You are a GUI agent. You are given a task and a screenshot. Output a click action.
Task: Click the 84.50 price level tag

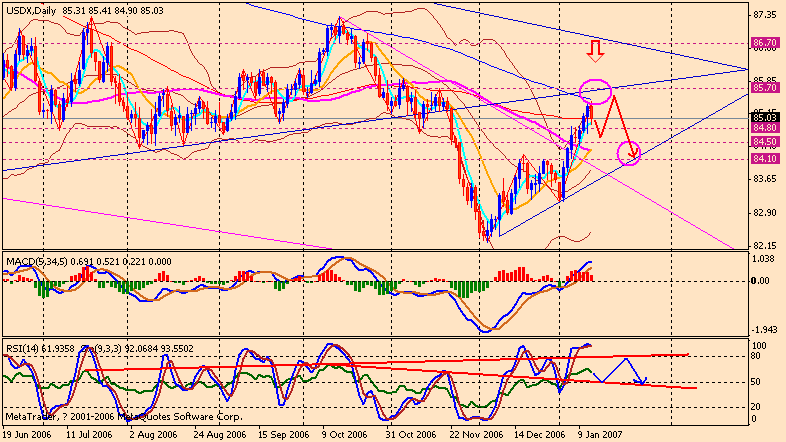(765, 142)
